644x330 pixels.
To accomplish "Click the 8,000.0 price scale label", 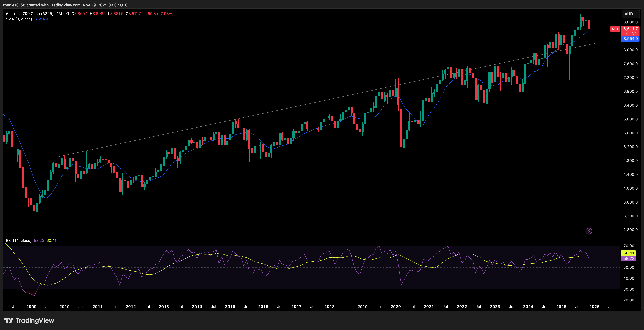I will pos(630,50).
